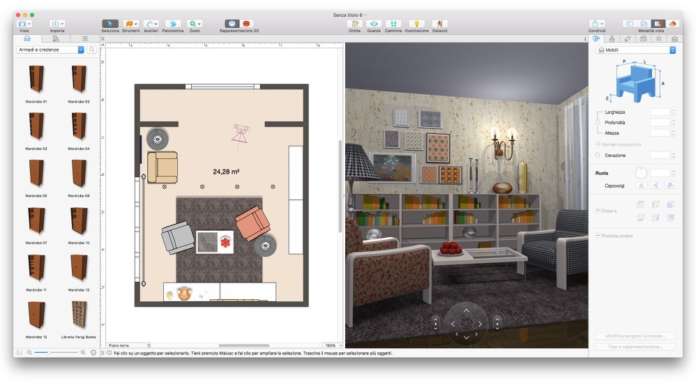Image resolution: width=696 pixels, height=385 pixels.
Task: Toggle the Elevazione radio option
Action: [x=597, y=155]
